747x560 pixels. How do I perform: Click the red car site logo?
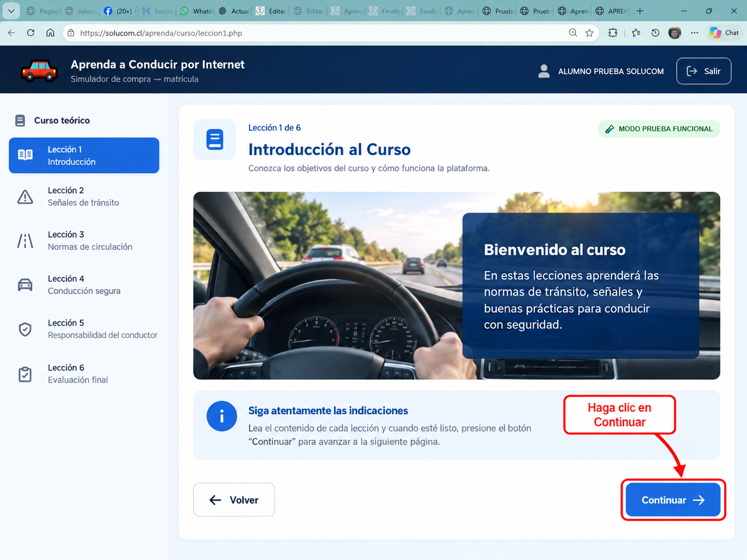pos(39,71)
